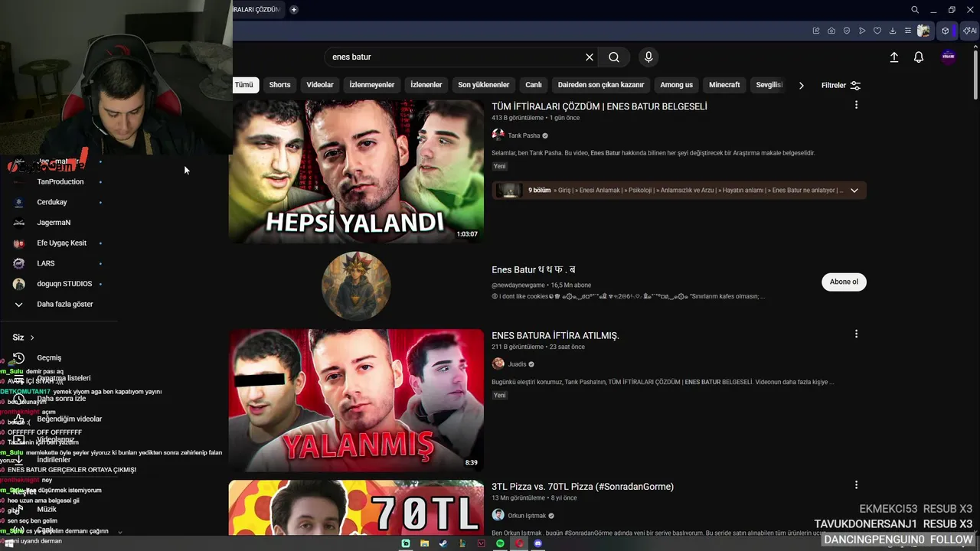This screenshot has width=980, height=551.
Task: Open the Cerdukay subscription
Action: 52,202
